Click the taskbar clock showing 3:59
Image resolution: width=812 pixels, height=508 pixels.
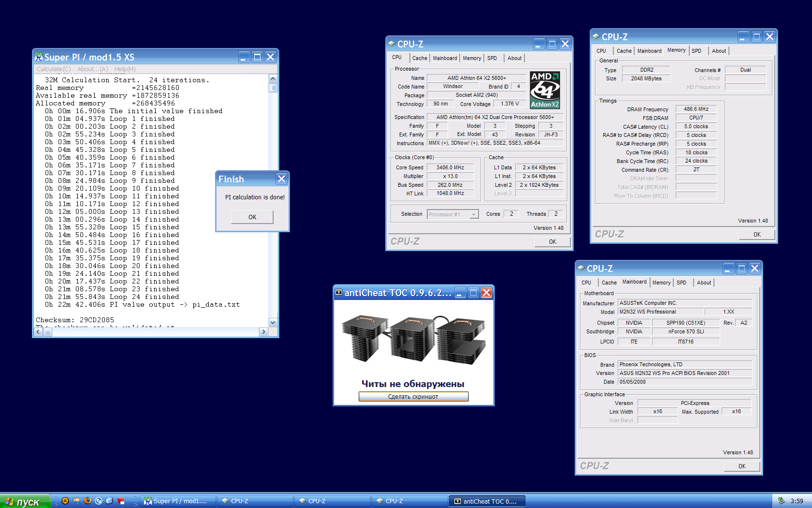[x=797, y=501]
